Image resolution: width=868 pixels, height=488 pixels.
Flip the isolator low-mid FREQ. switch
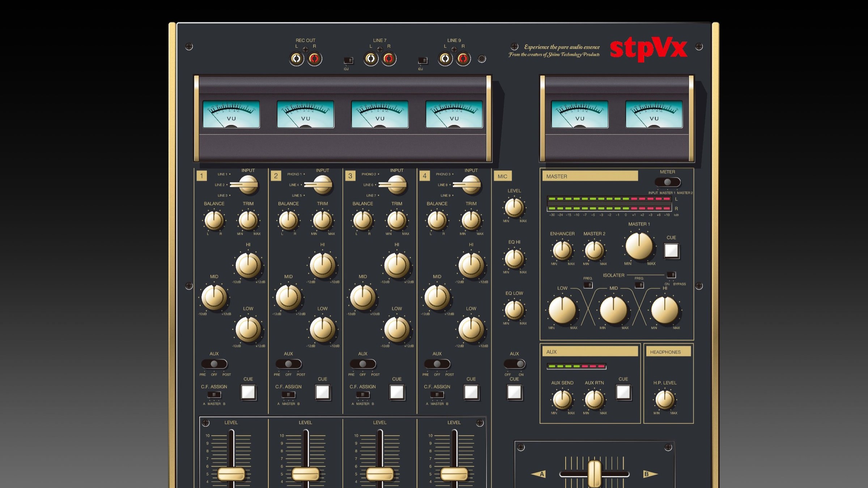588,285
